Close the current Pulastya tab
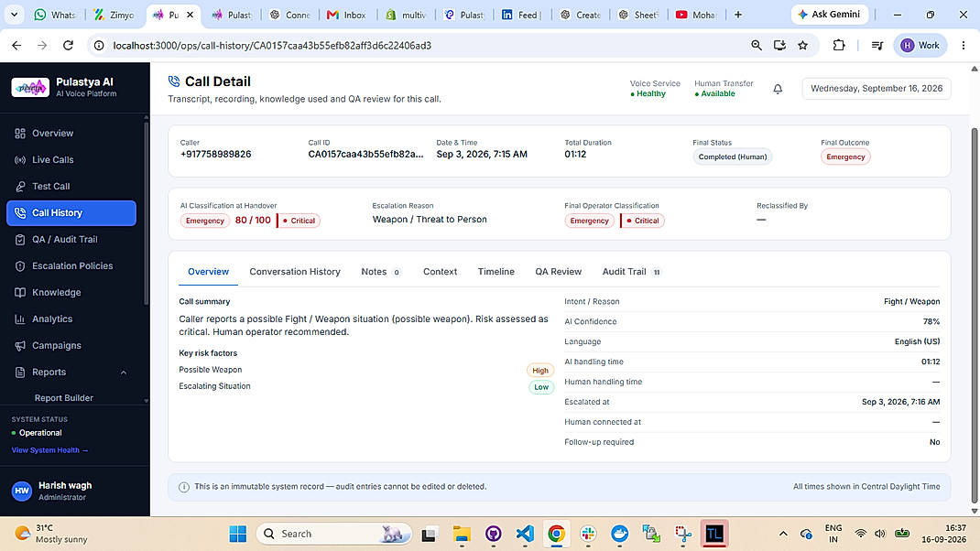The height and width of the screenshot is (551, 980). pos(190,15)
